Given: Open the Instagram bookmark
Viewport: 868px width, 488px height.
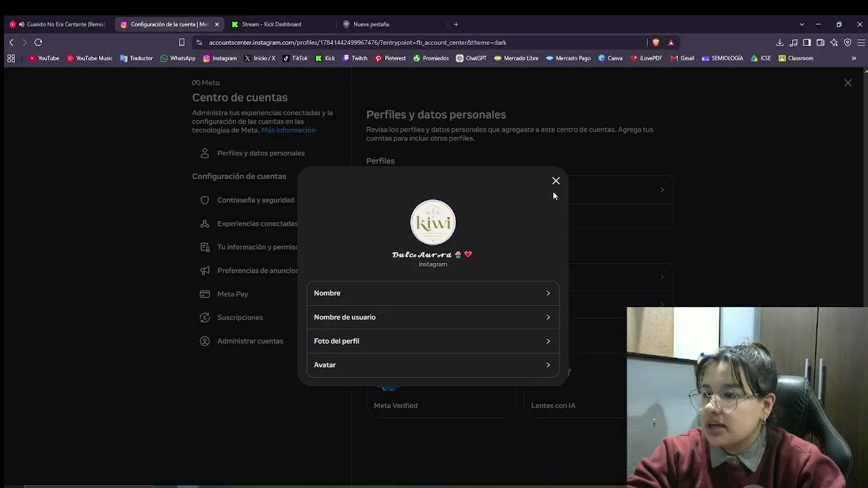Looking at the screenshot, I should (x=220, y=58).
